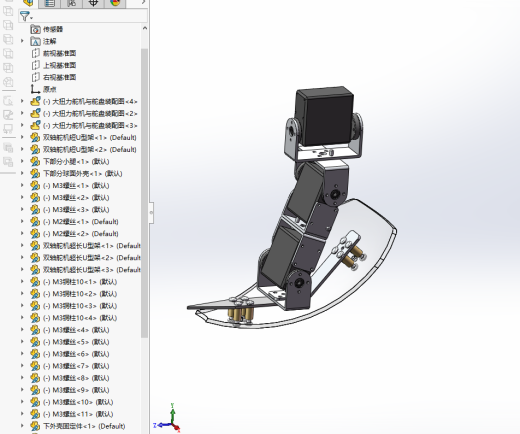Viewport: 520px width, 434px height.
Task: Select the 传感器 sensors folder icon
Action: click(x=35, y=29)
